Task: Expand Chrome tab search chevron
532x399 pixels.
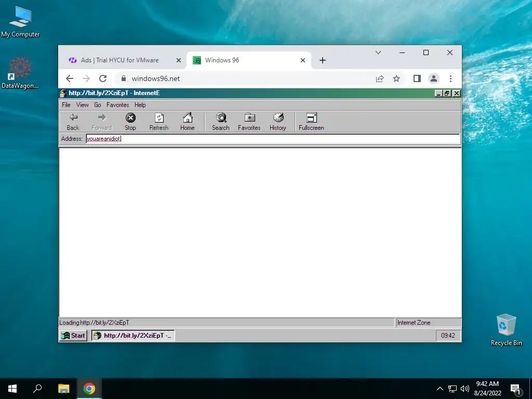Action: click(x=378, y=52)
